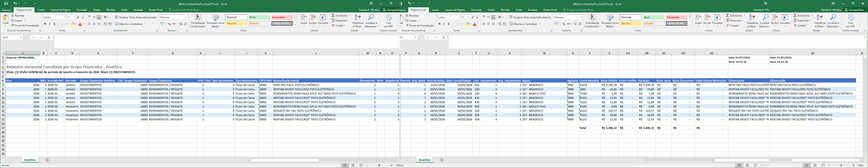The image size is (868, 168).
Task: Open text orientation options in left window
Action: (107, 17)
